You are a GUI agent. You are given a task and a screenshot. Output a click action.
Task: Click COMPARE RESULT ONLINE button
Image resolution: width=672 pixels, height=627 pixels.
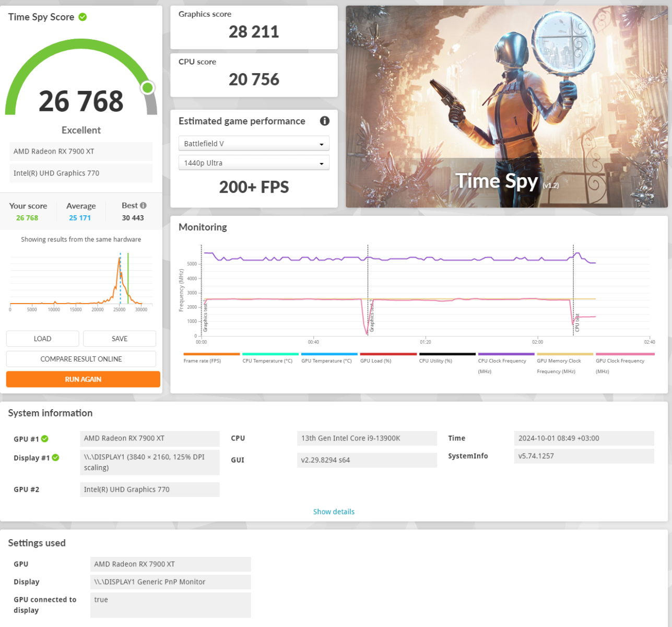(x=81, y=359)
